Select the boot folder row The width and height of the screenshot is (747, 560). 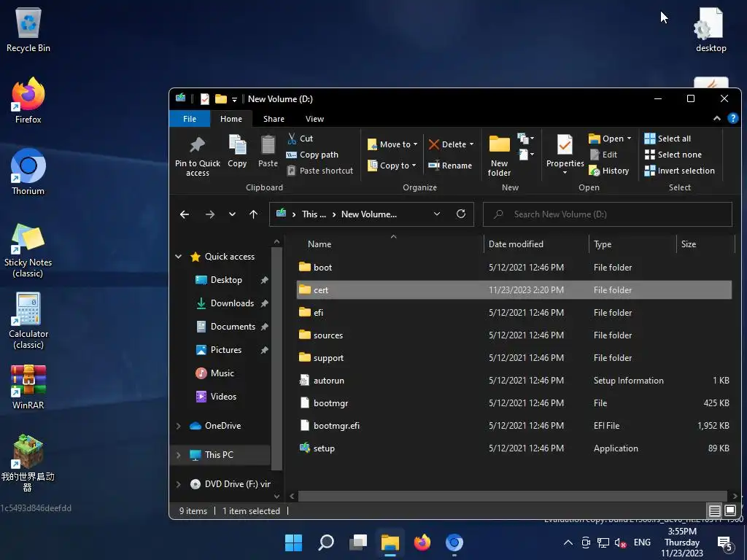pos(514,267)
